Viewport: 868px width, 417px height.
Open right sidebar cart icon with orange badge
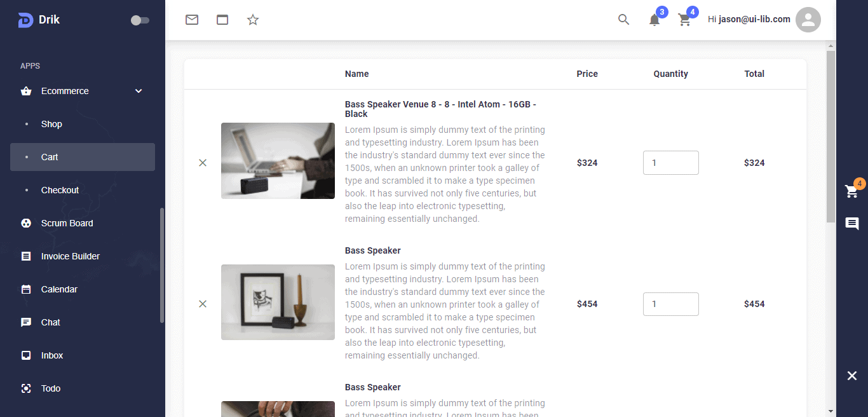point(852,191)
